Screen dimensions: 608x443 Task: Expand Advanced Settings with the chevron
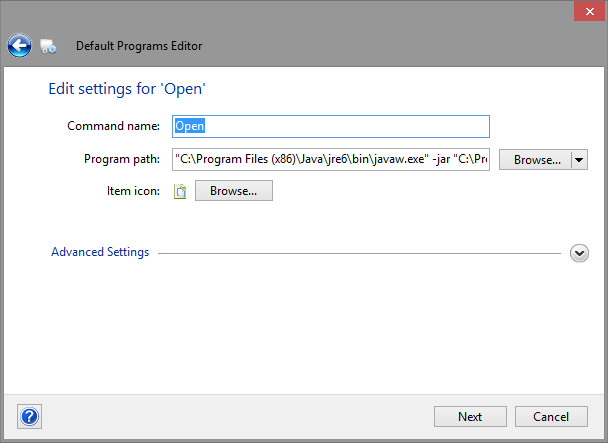(x=579, y=253)
